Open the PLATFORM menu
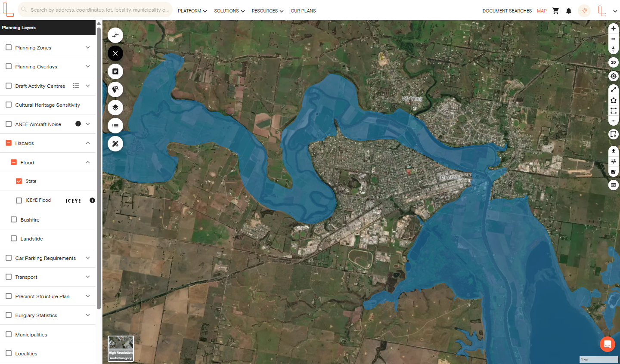Image resolution: width=620 pixels, height=364 pixels. click(x=192, y=11)
